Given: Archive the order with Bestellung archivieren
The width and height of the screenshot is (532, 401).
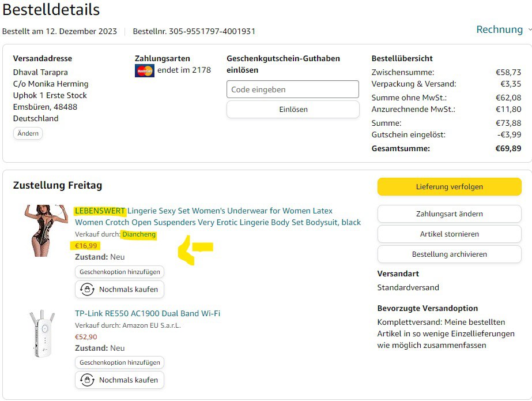Looking at the screenshot, I should [x=449, y=254].
